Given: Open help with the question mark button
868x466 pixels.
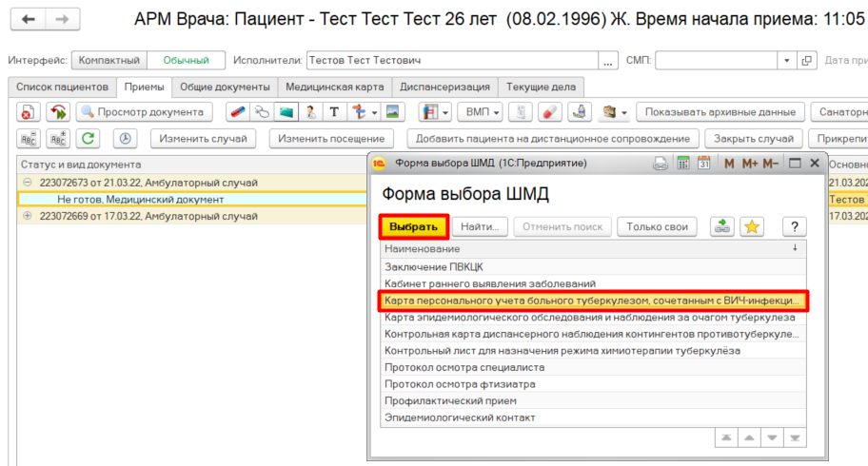Looking at the screenshot, I should pyautogui.click(x=794, y=226).
